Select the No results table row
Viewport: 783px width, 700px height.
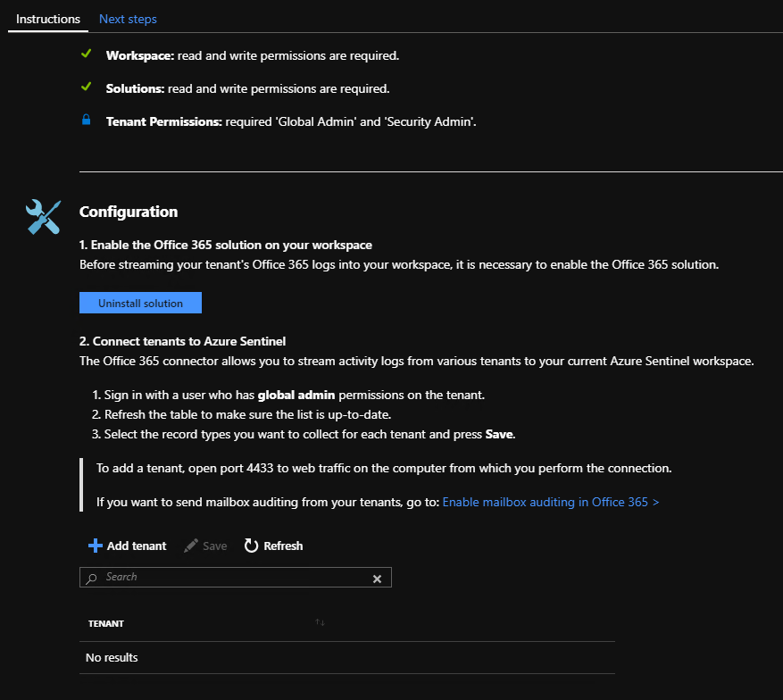click(346, 658)
